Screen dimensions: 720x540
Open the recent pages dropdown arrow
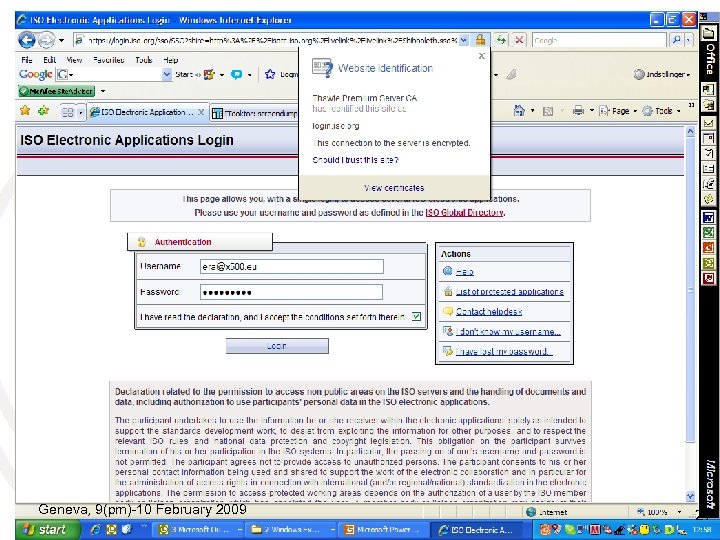click(x=61, y=40)
